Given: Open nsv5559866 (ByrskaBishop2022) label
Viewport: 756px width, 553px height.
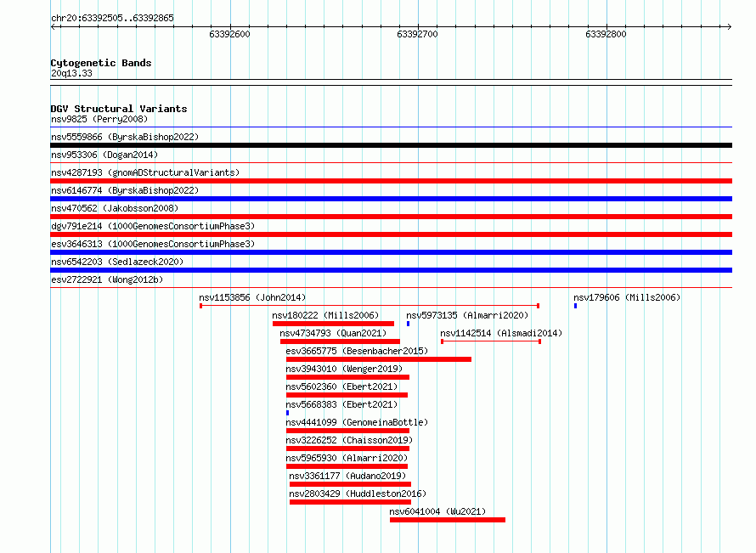Looking at the screenshot, I should point(125,137).
